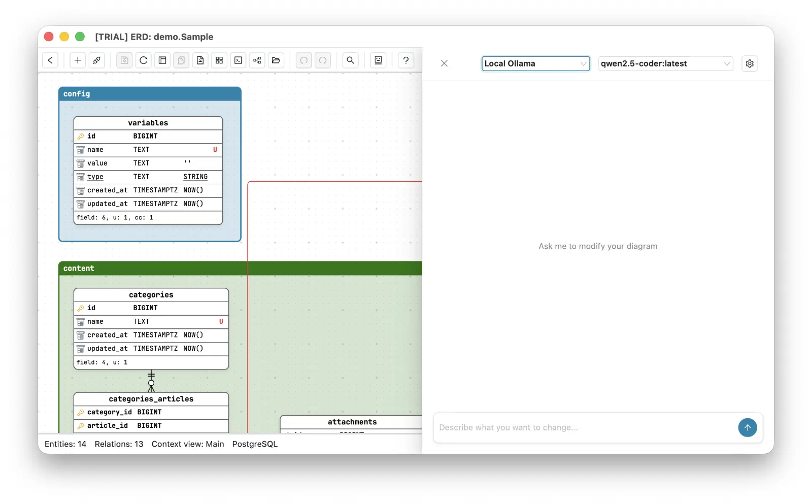Select the attachments table title
Image resolution: width=812 pixels, height=504 pixels.
pyautogui.click(x=352, y=422)
